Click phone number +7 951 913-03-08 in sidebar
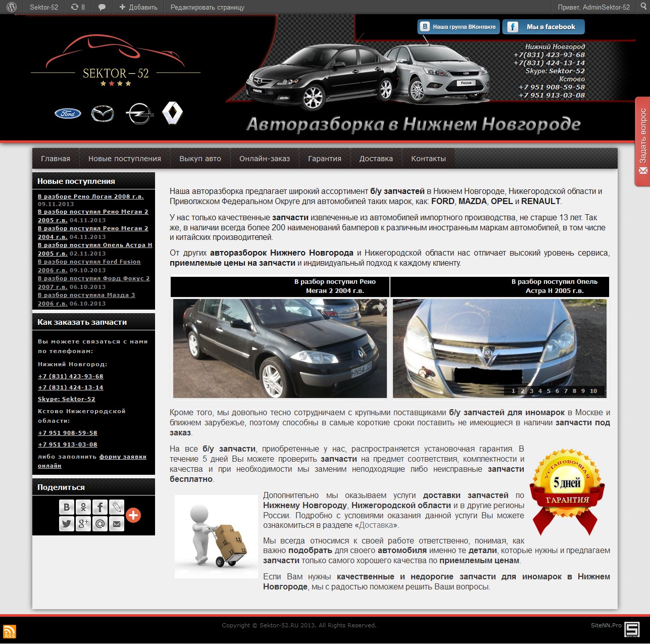 click(x=68, y=444)
